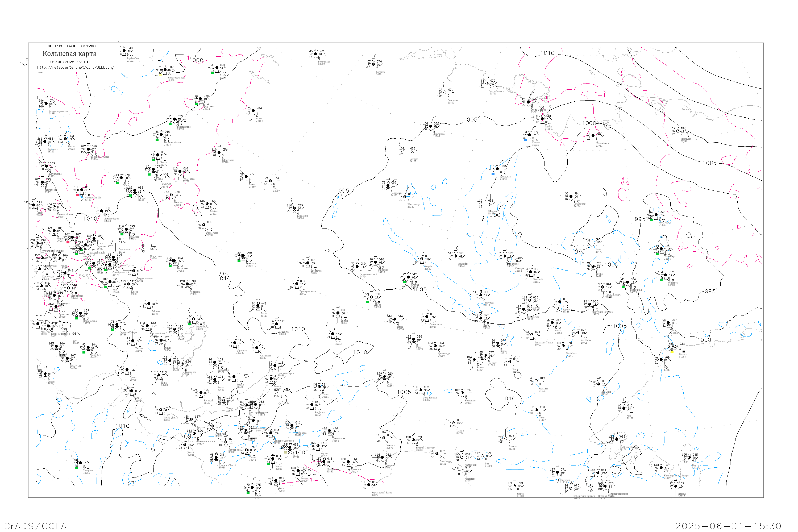Click the QEEE98 UAOL 011200 header code
This screenshot has width=798, height=532.
click(71, 46)
